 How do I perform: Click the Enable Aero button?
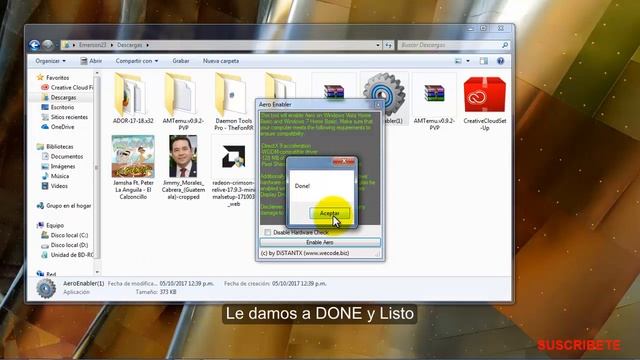pyautogui.click(x=320, y=242)
